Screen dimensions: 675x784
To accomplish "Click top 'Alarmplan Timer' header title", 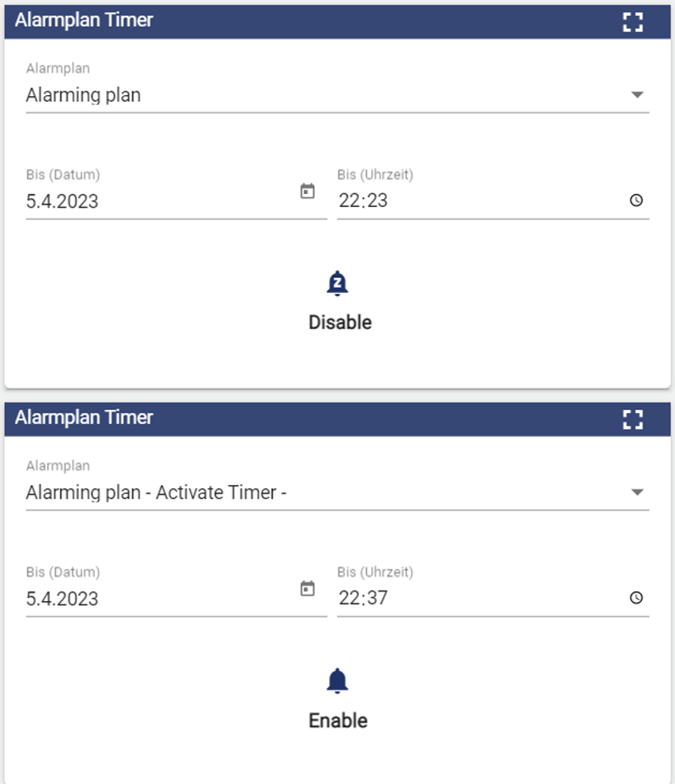I will point(84,20).
